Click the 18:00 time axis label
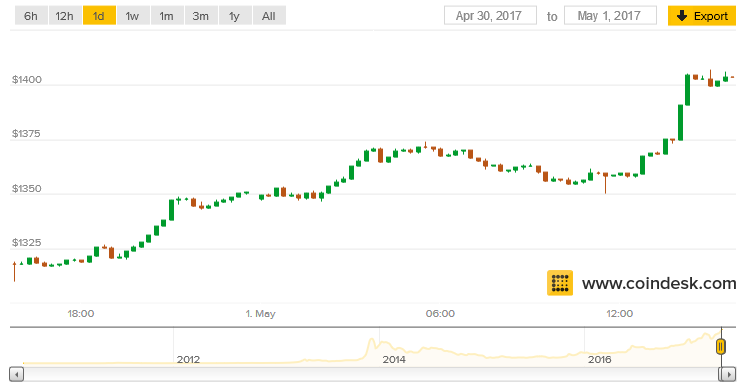 [81, 314]
